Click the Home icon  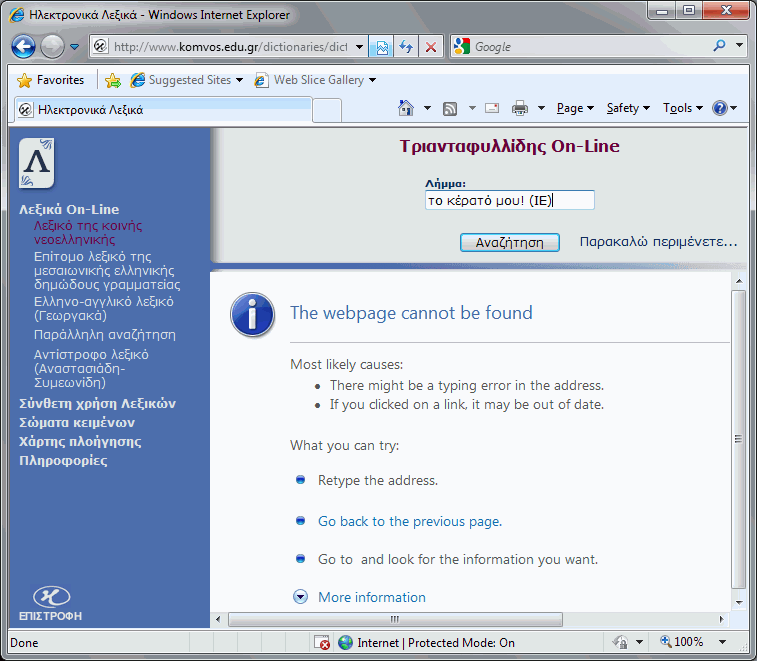406,108
